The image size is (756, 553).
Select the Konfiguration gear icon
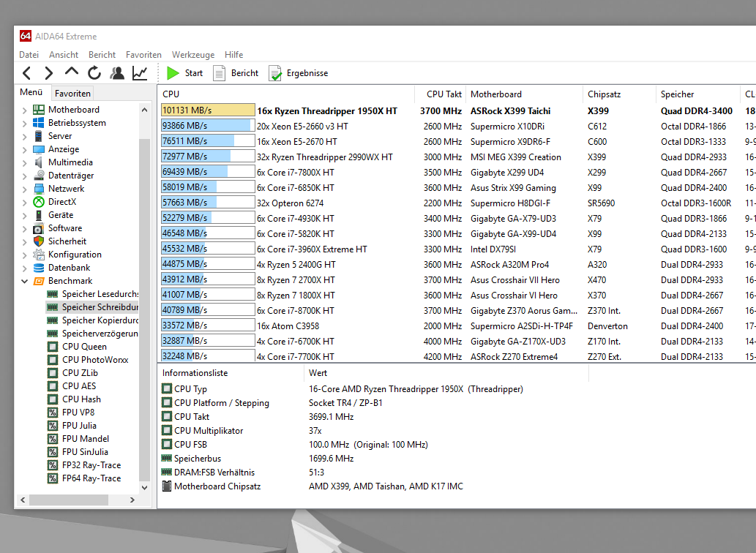coord(39,255)
